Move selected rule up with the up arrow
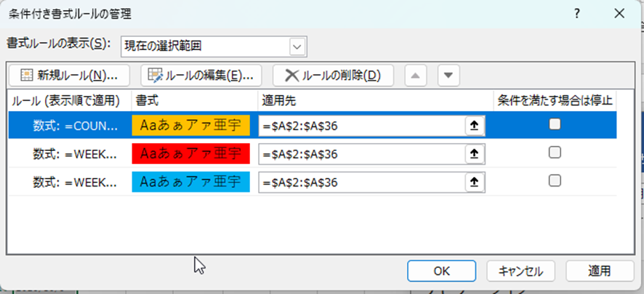Screen dimensions: 644x294 [415, 75]
